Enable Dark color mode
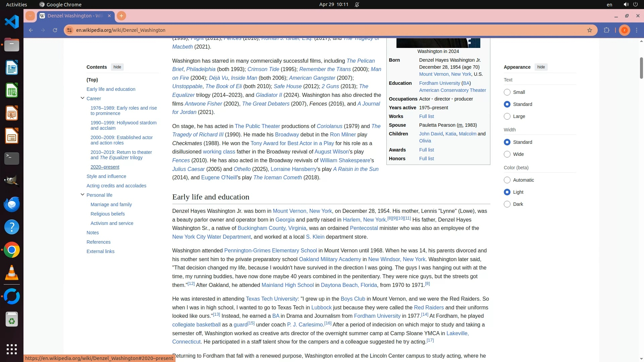 507,204
